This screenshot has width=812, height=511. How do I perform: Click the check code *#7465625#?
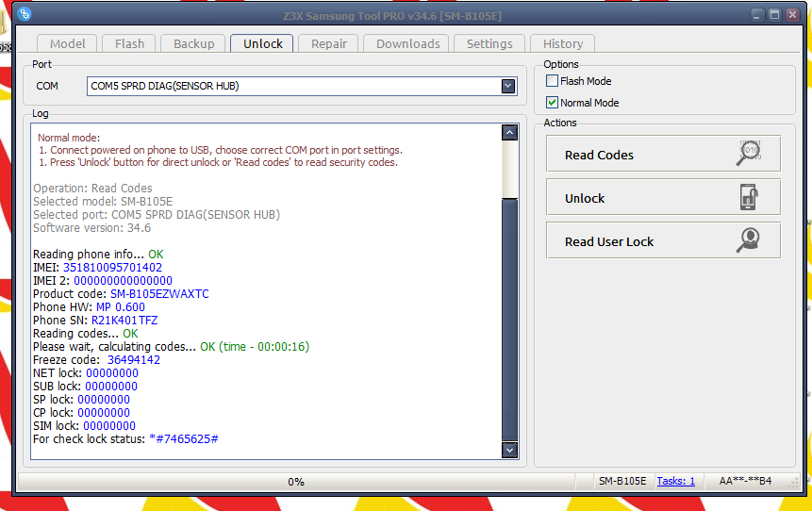(183, 439)
